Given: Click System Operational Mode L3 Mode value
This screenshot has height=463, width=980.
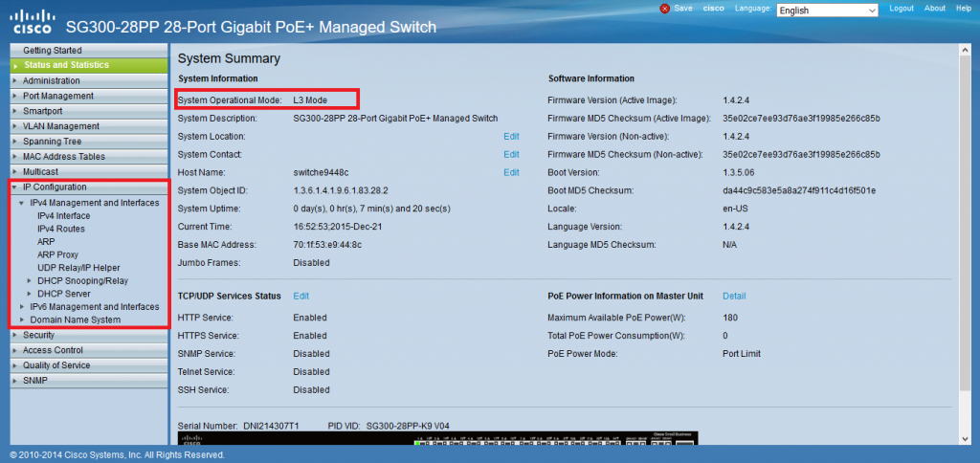Looking at the screenshot, I should [310, 100].
